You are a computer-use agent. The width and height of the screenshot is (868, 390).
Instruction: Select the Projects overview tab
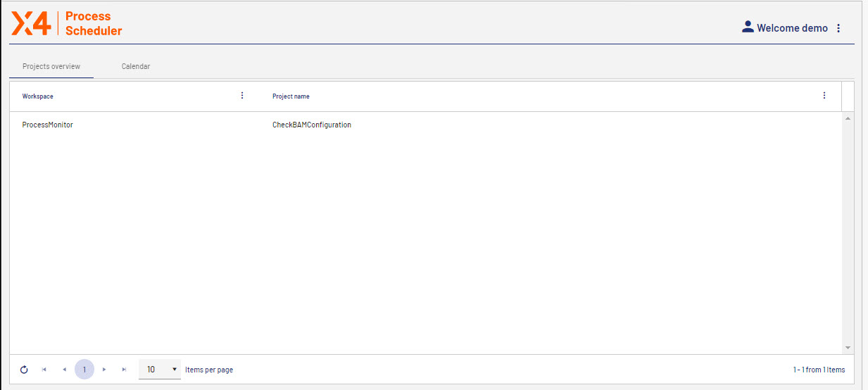click(51, 66)
